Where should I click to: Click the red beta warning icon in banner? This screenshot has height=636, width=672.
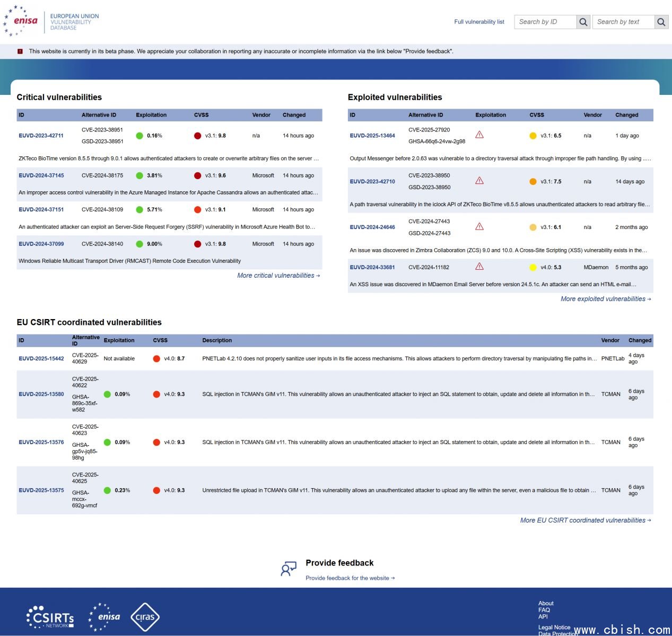20,51
